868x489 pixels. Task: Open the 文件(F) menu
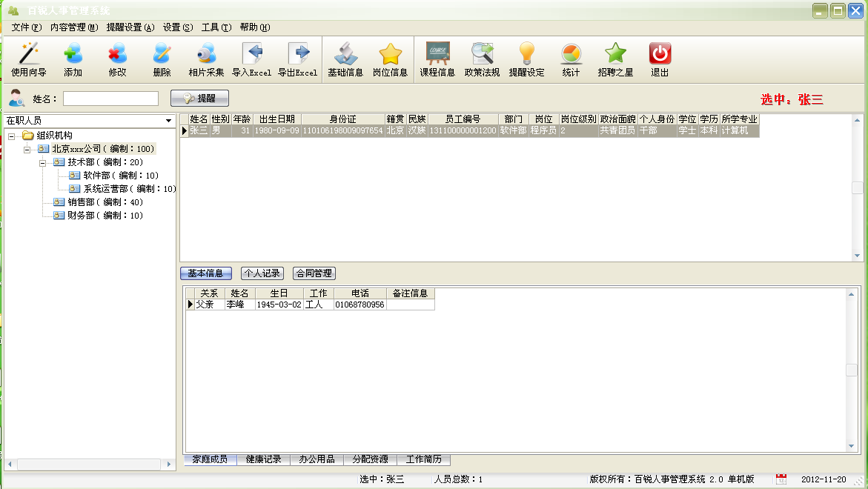[x=27, y=27]
